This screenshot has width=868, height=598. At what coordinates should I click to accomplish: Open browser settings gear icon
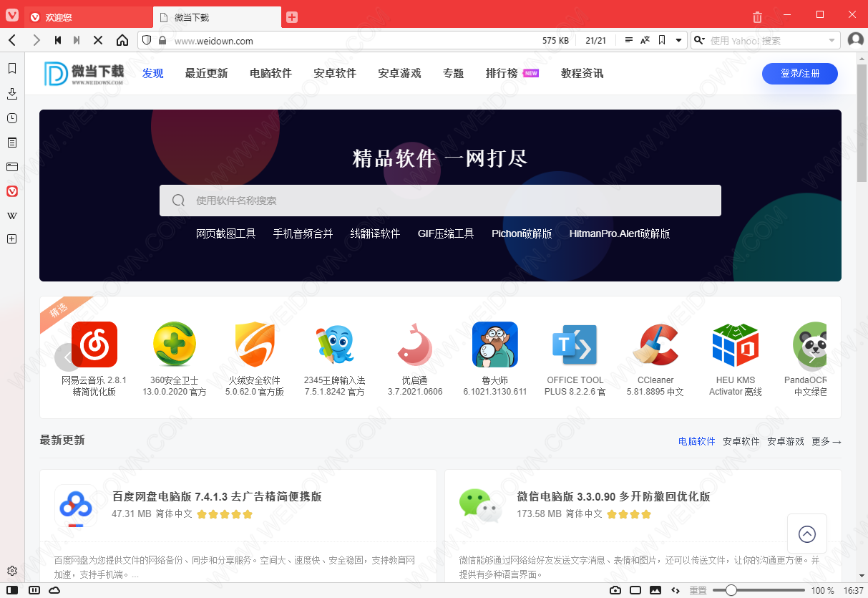pyautogui.click(x=12, y=570)
